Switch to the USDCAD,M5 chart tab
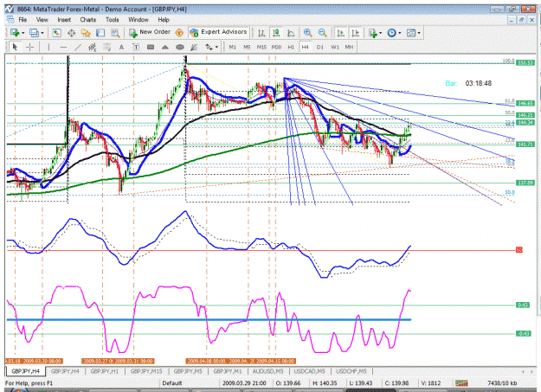 (x=310, y=371)
